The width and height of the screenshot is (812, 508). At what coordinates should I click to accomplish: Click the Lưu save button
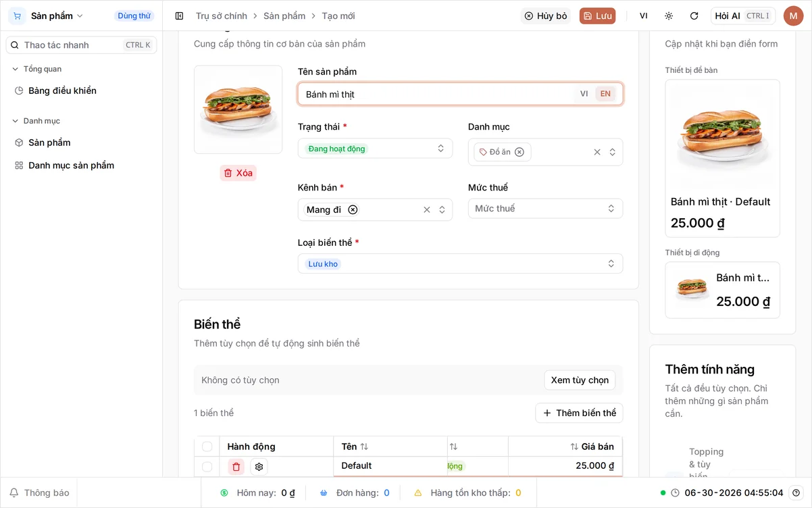(597, 16)
